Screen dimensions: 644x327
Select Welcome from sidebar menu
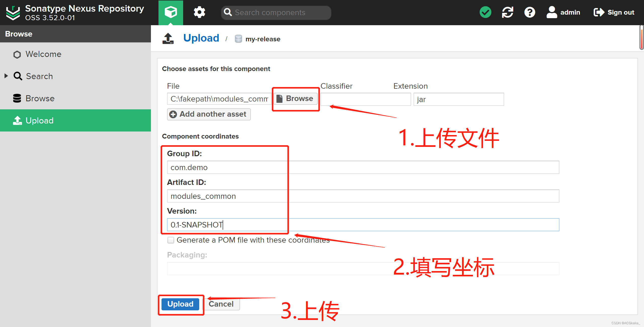click(43, 54)
